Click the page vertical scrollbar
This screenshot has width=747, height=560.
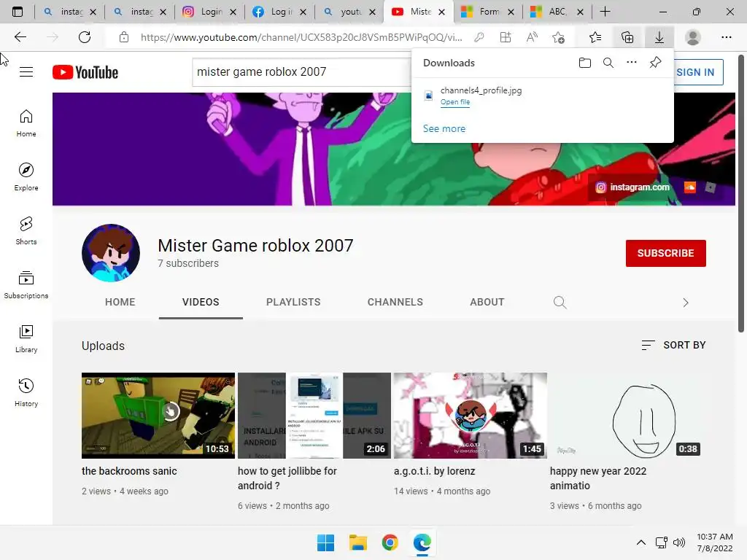point(741,193)
